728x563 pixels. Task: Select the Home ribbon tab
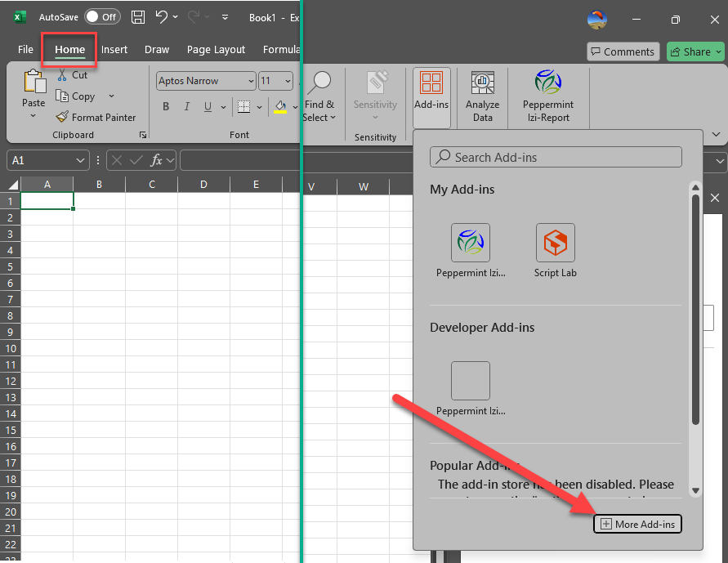(69, 49)
